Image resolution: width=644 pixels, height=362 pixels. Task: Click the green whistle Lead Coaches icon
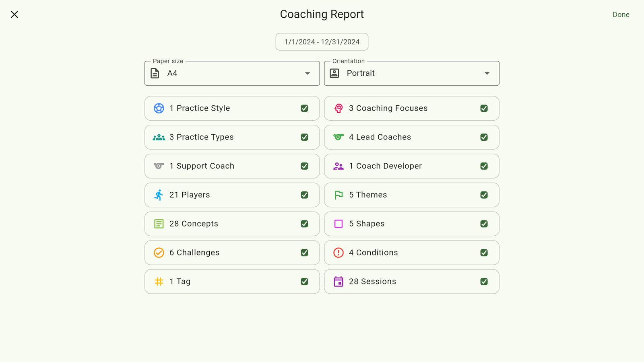pos(339,137)
